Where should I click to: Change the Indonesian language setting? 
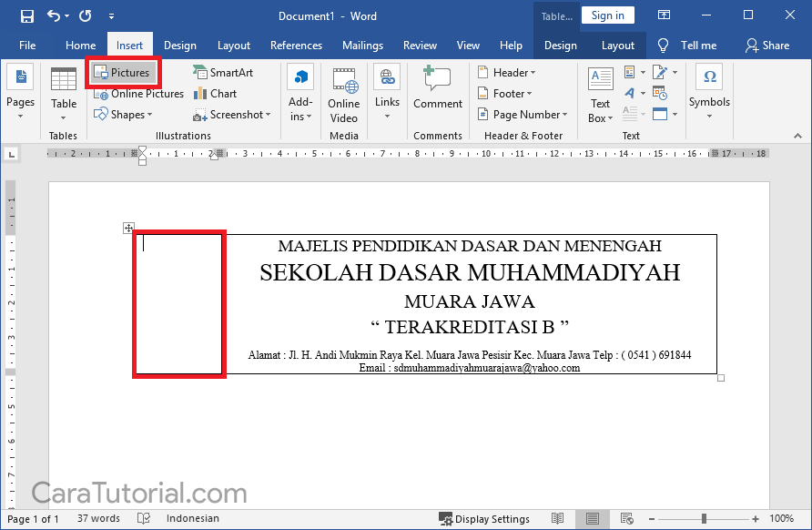[x=193, y=518]
